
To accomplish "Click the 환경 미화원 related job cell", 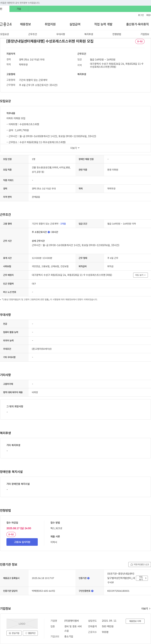I will click(x=113, y=170).
